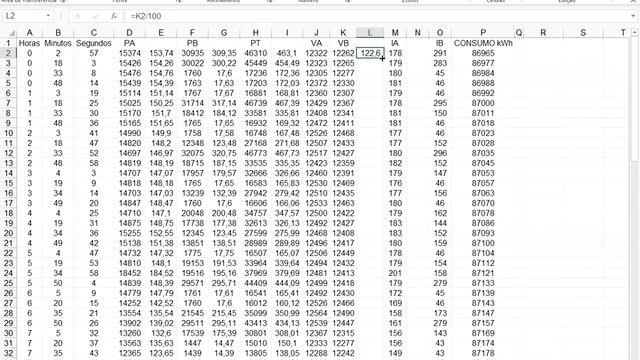Click the cell with value 463,1
The image size is (640, 360).
click(x=287, y=53)
